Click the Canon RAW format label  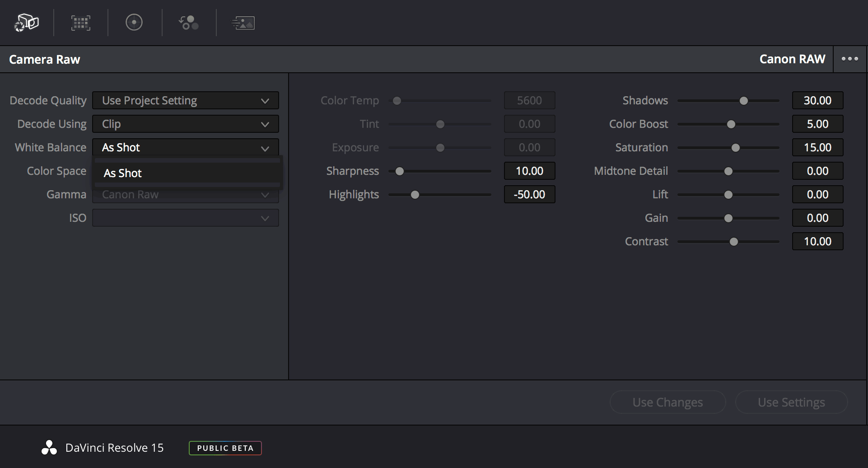click(x=793, y=59)
